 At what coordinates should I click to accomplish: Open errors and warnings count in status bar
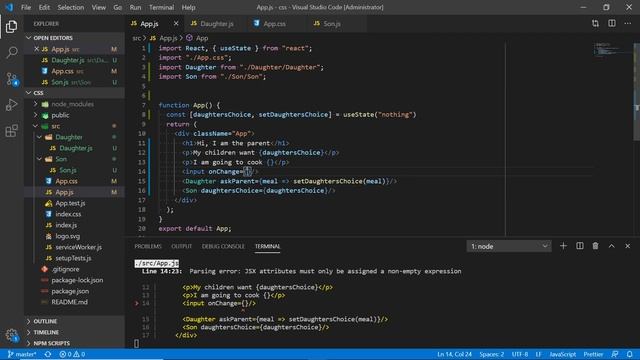coord(72,354)
